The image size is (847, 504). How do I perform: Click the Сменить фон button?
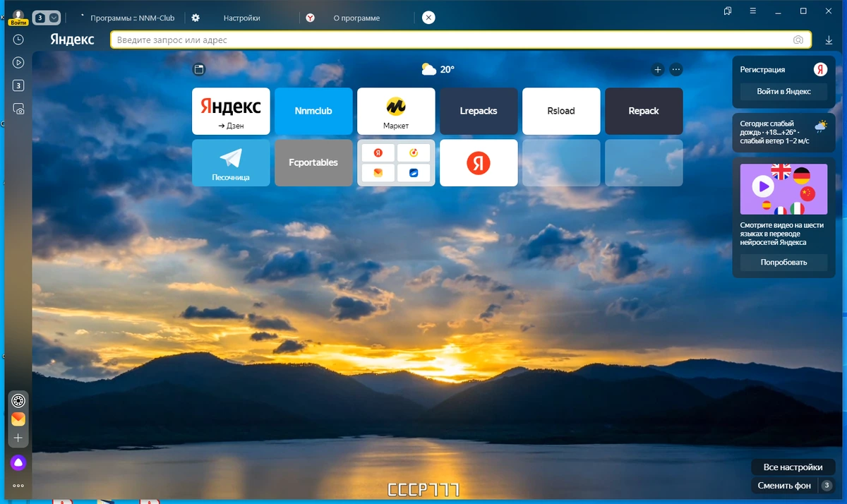point(784,486)
